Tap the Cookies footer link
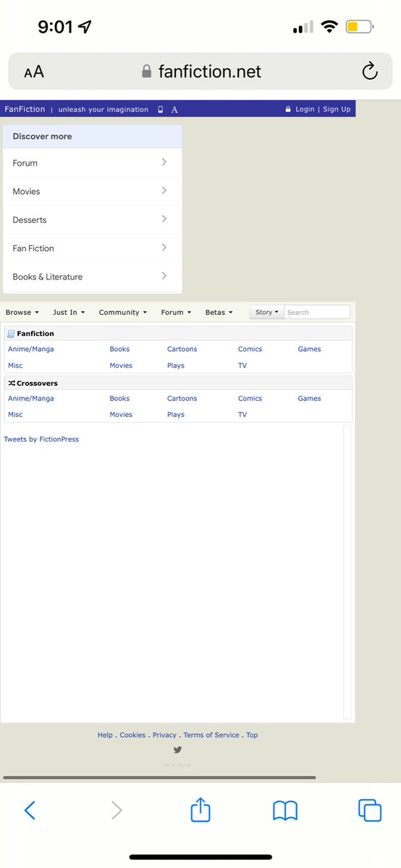The height and width of the screenshot is (868, 401). (133, 735)
